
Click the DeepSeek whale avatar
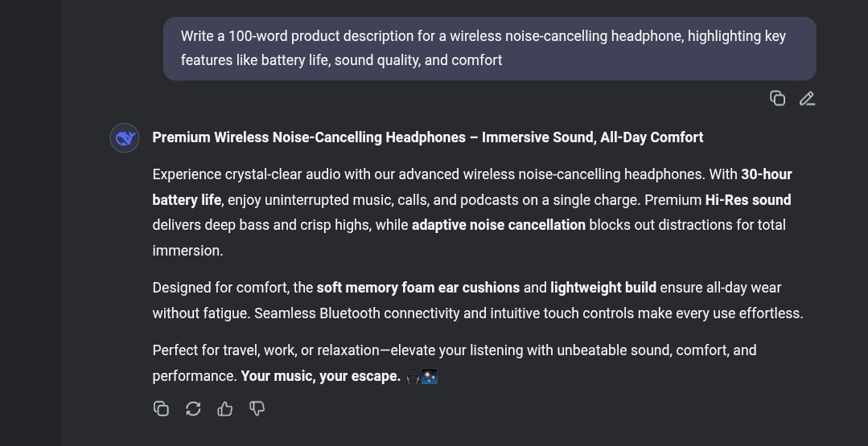(x=125, y=137)
